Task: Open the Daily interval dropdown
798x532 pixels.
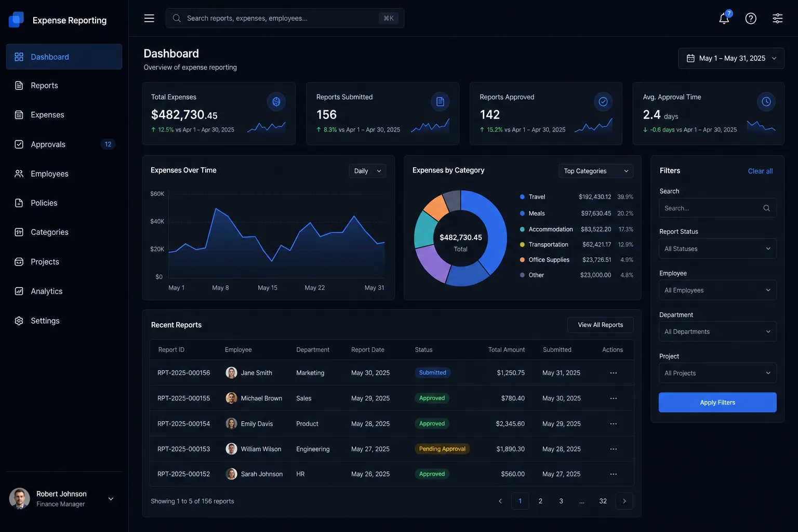Action: [367, 171]
